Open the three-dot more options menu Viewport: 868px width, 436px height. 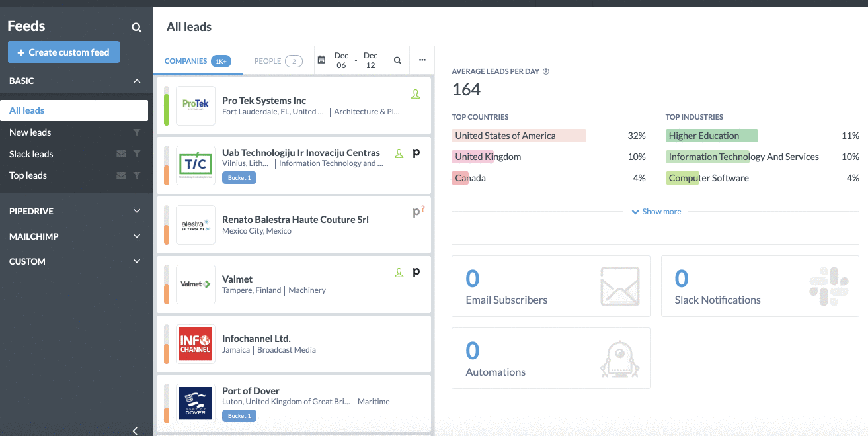[x=422, y=60]
